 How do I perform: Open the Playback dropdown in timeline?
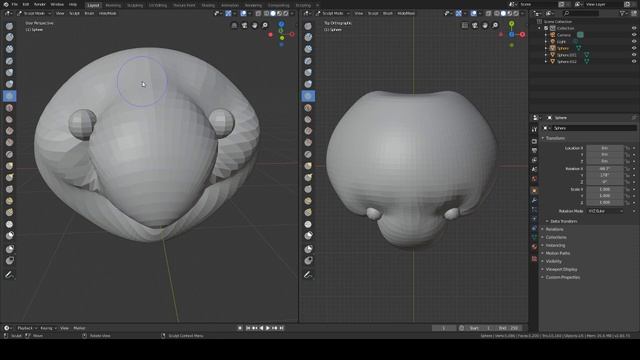(27, 328)
